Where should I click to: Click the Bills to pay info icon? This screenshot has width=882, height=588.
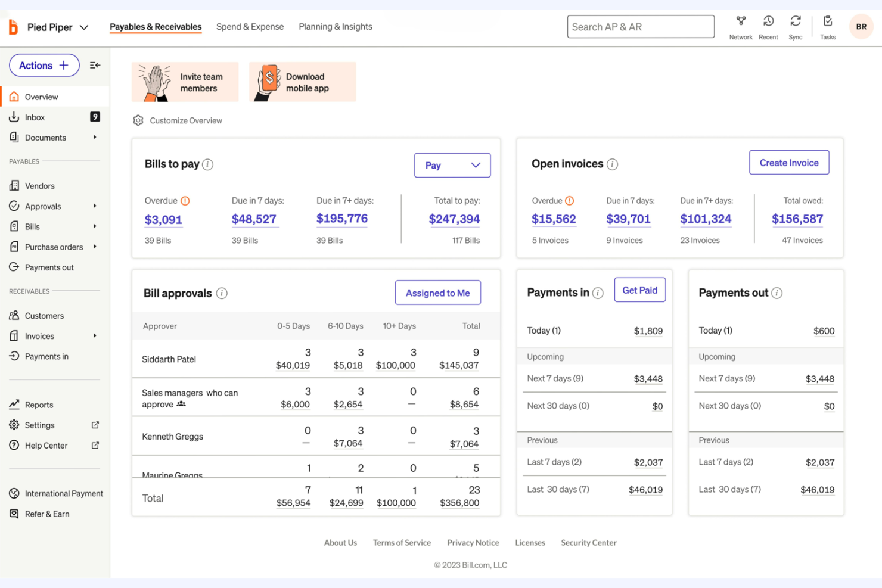[207, 164]
